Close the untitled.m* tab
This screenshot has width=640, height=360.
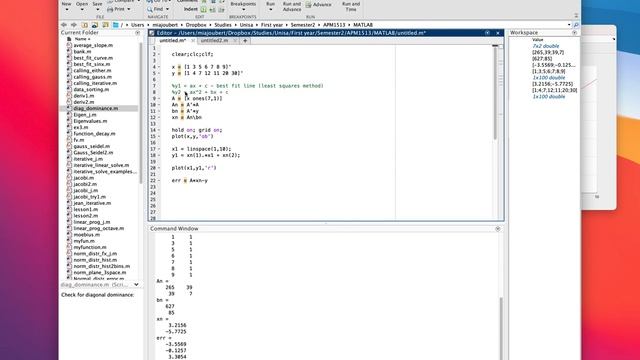click(x=193, y=40)
